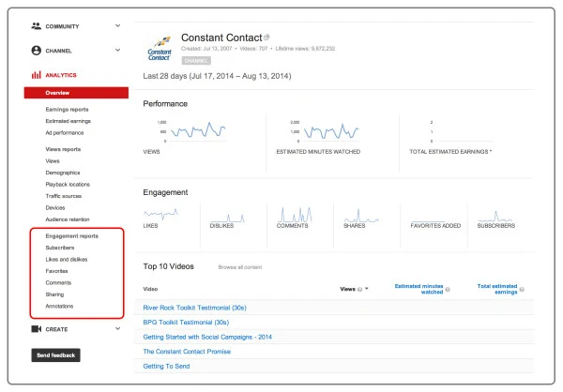Click the Last 28 days date range text
Viewport: 563px width, 392px height.
point(217,76)
